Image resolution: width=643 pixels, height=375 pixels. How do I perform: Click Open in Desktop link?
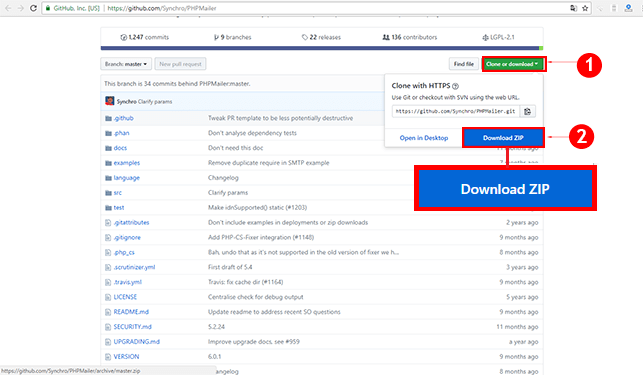pos(424,138)
